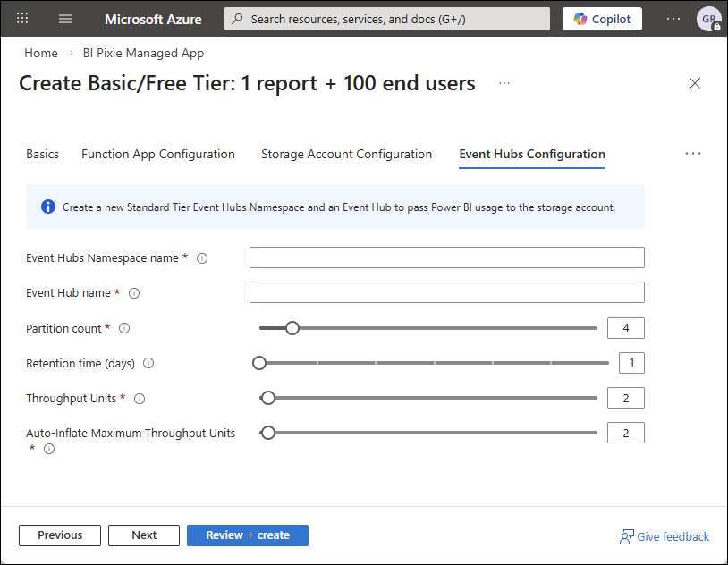728x565 pixels.
Task: Click the Previous button
Action: pos(60,535)
